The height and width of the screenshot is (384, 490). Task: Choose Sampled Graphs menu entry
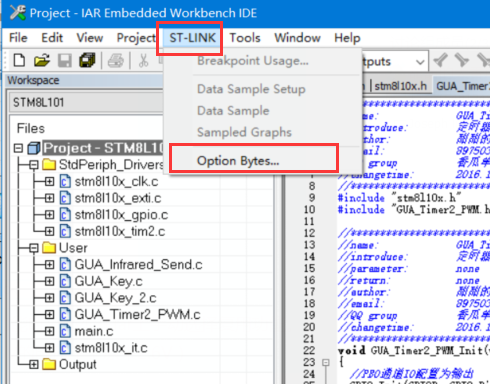tap(244, 132)
